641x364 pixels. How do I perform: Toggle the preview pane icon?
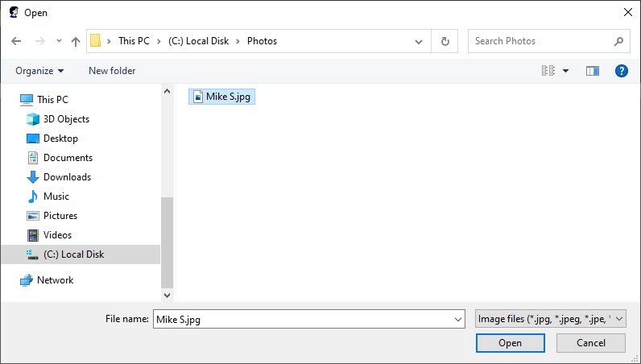pyautogui.click(x=593, y=71)
